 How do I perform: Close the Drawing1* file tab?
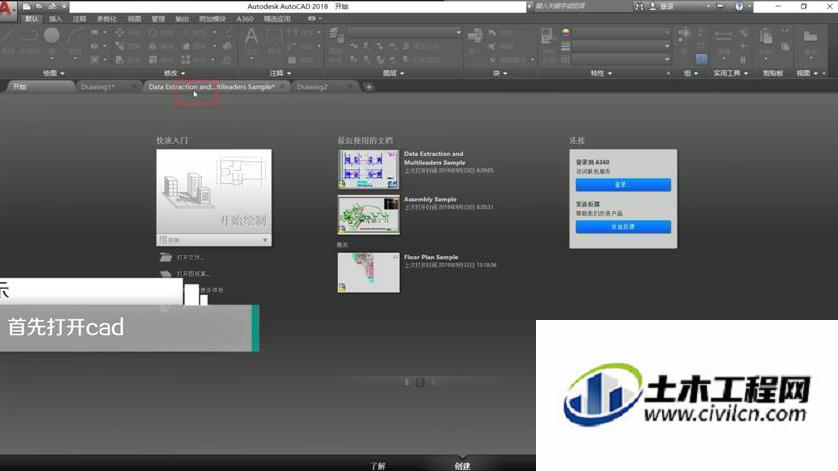coord(133,87)
